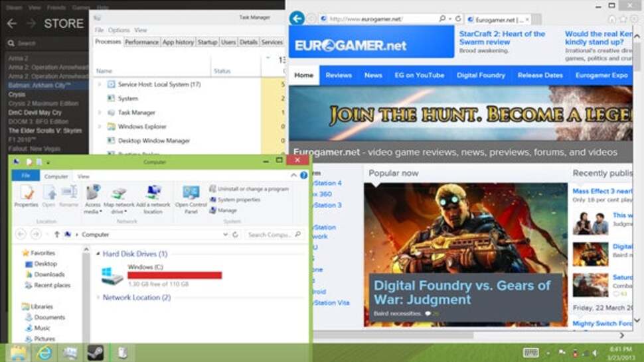Switch to App history tab
This screenshot has width=644, height=362.
[x=178, y=42]
